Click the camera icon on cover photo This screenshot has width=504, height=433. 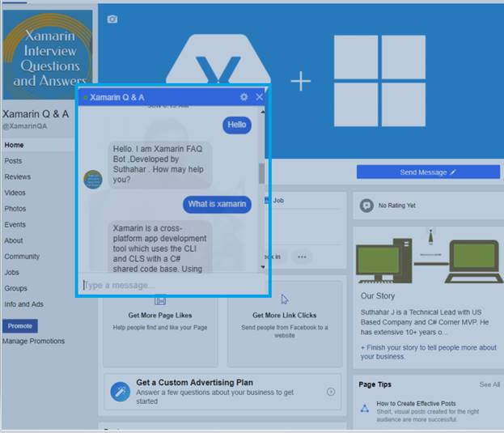[x=112, y=19]
